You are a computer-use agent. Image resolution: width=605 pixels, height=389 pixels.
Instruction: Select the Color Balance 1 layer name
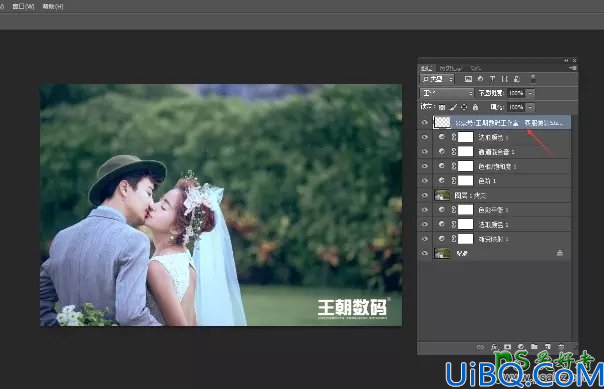(493, 210)
